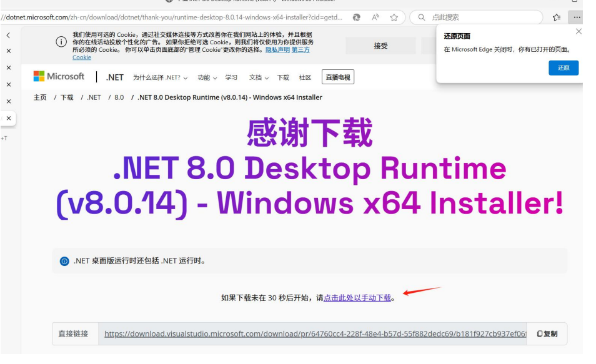Expand the 为什么选择 .NET? dropdown
This screenshot has height=364, width=596.
(x=160, y=77)
